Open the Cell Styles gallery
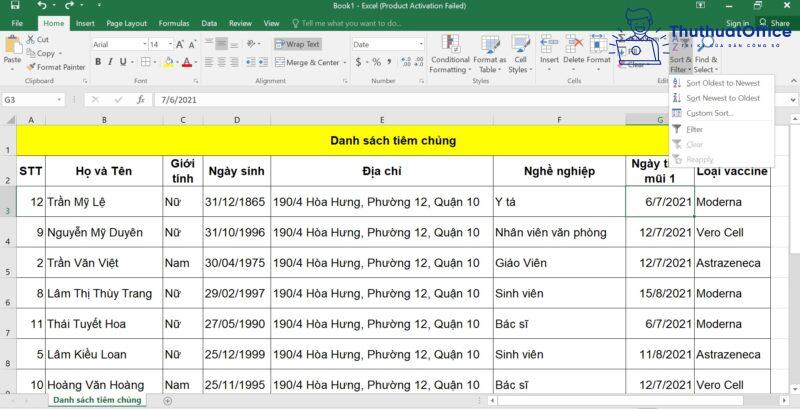This screenshot has height=409, width=800. tap(520, 54)
